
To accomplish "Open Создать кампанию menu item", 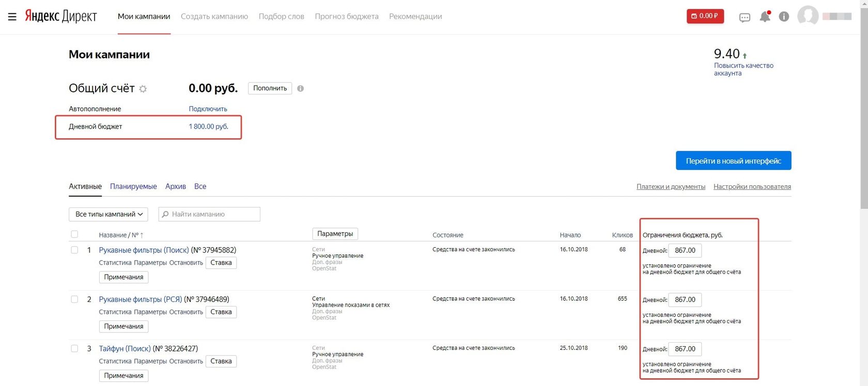I will tap(214, 17).
